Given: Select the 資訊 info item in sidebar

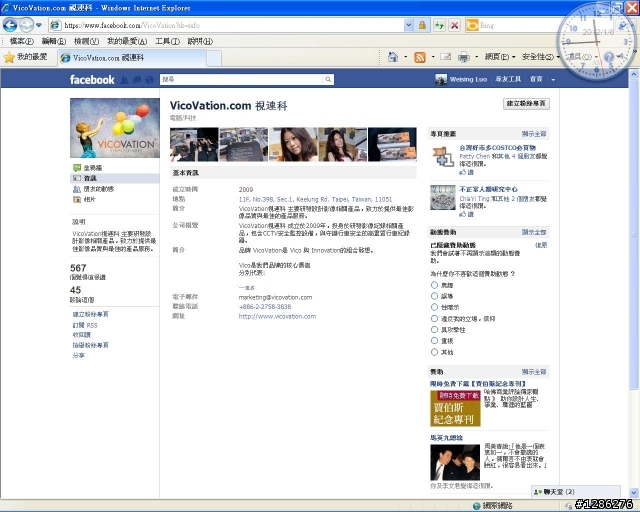Looking at the screenshot, I should (115, 178).
